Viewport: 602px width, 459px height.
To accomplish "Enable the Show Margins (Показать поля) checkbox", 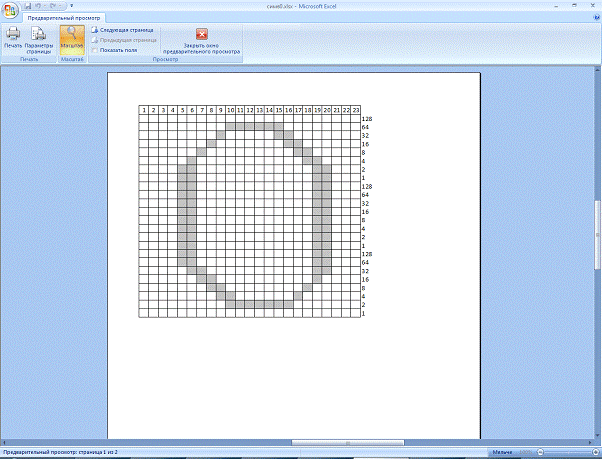I will click(x=95, y=49).
